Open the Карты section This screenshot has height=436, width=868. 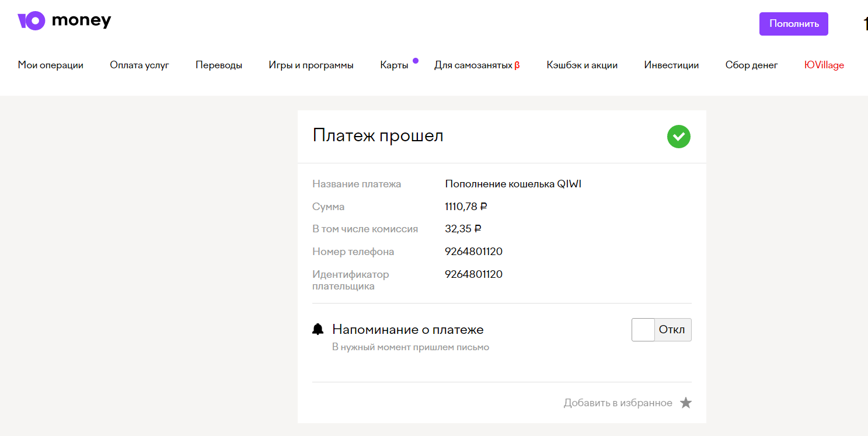point(394,65)
